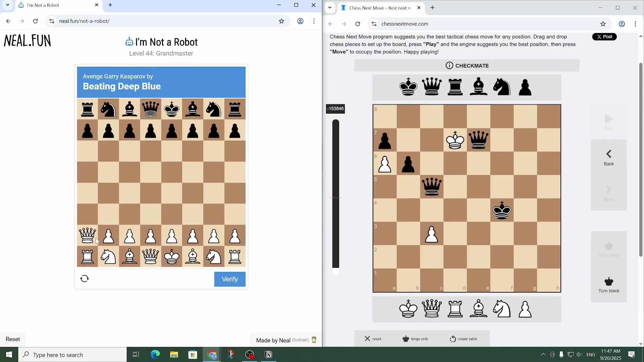Show hidden system tray icons
The height and width of the screenshot is (362, 644).
[543, 355]
